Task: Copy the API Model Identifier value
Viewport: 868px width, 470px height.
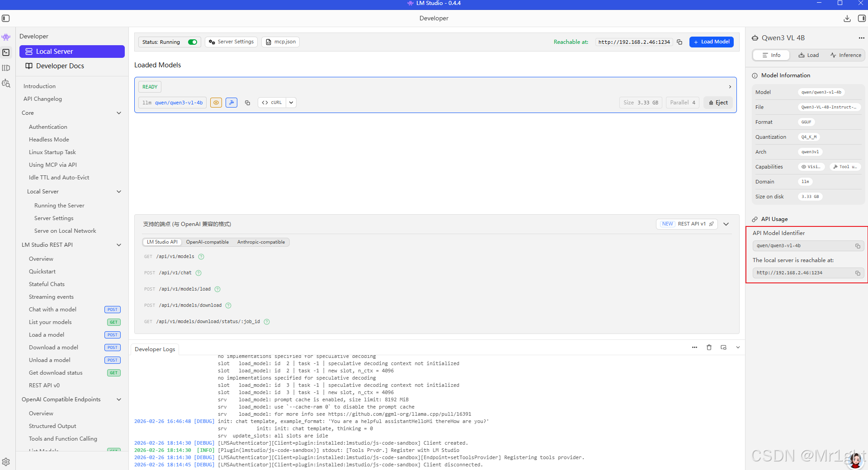Action: click(858, 246)
